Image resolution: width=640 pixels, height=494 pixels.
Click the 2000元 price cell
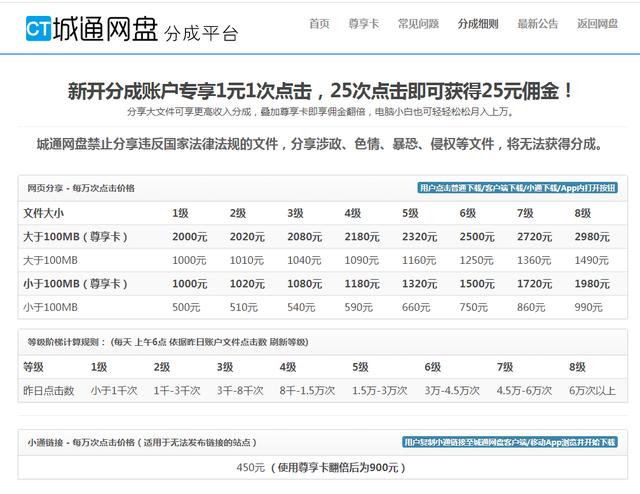pyautogui.click(x=190, y=237)
